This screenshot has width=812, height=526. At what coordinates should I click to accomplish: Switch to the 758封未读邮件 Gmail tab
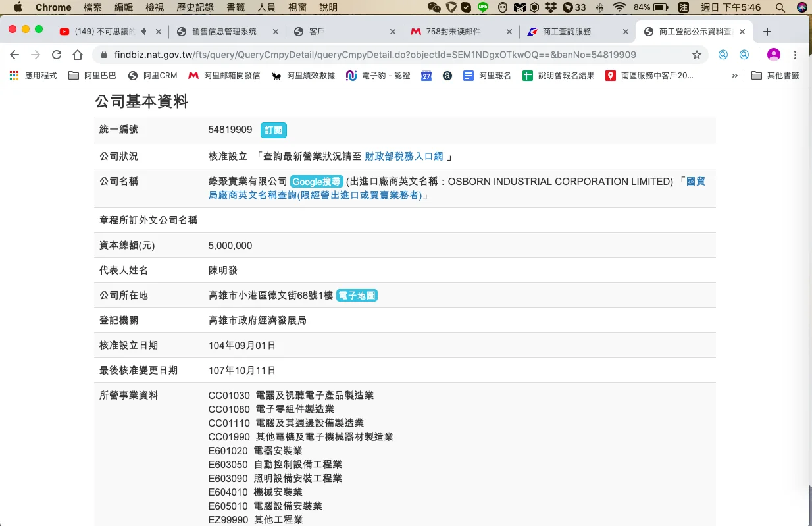click(x=458, y=32)
